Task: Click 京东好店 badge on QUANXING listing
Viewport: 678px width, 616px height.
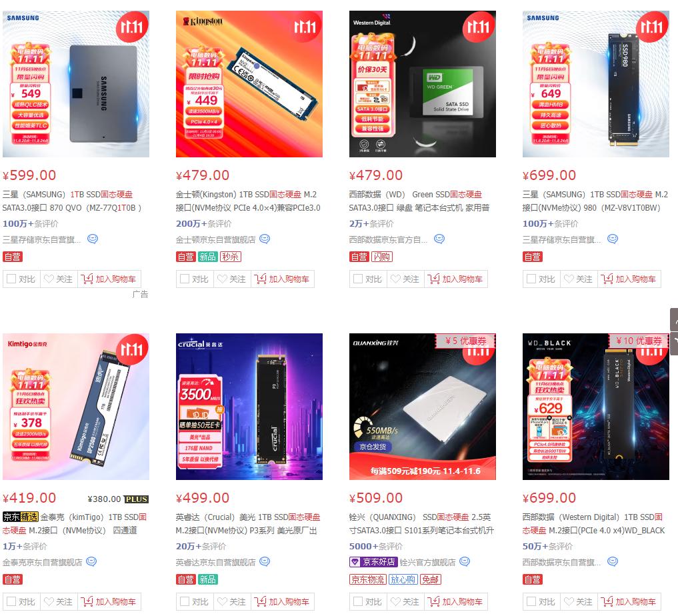Action: [x=373, y=561]
